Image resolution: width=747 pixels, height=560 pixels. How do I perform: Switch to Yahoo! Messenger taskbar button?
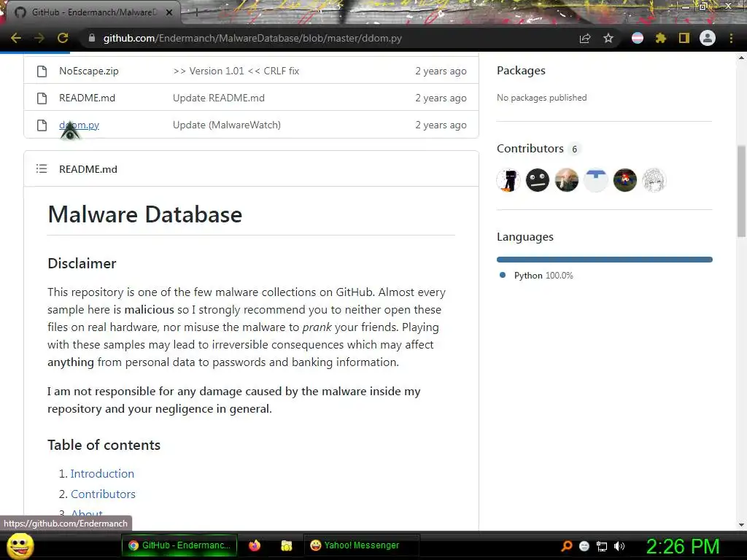tap(361, 545)
